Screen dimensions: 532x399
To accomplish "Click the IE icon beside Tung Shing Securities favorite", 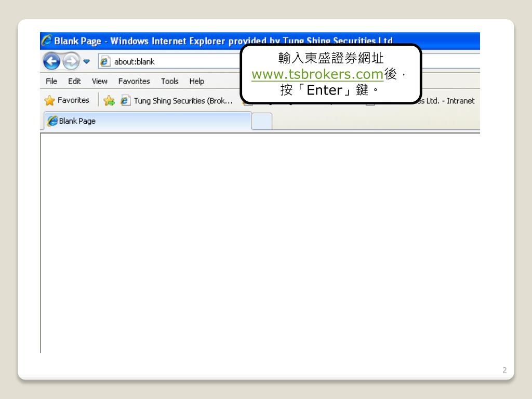I will pos(125,100).
